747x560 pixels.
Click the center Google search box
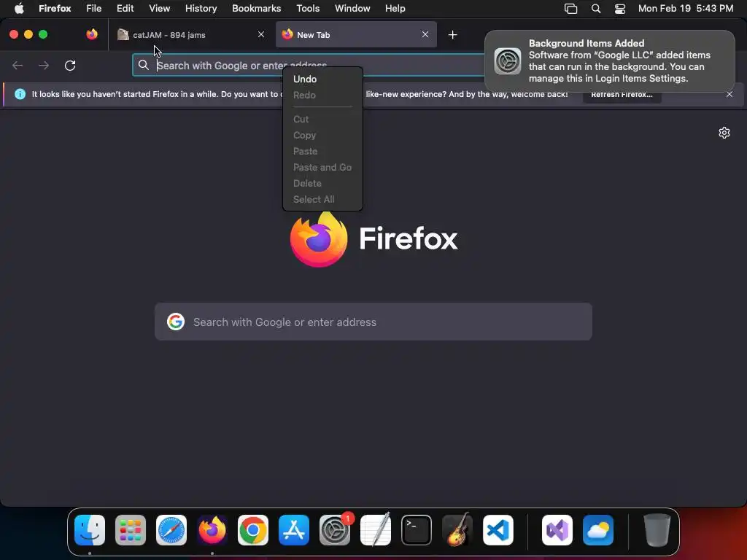[x=373, y=322]
